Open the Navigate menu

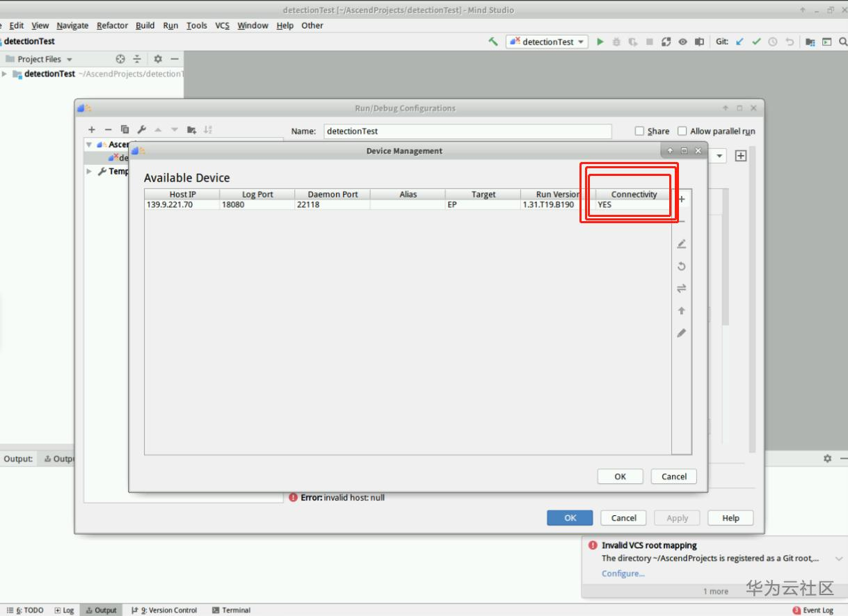tap(72, 26)
